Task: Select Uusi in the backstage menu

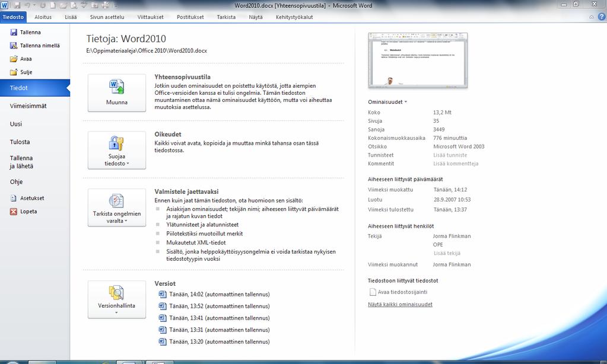Action: coord(16,124)
